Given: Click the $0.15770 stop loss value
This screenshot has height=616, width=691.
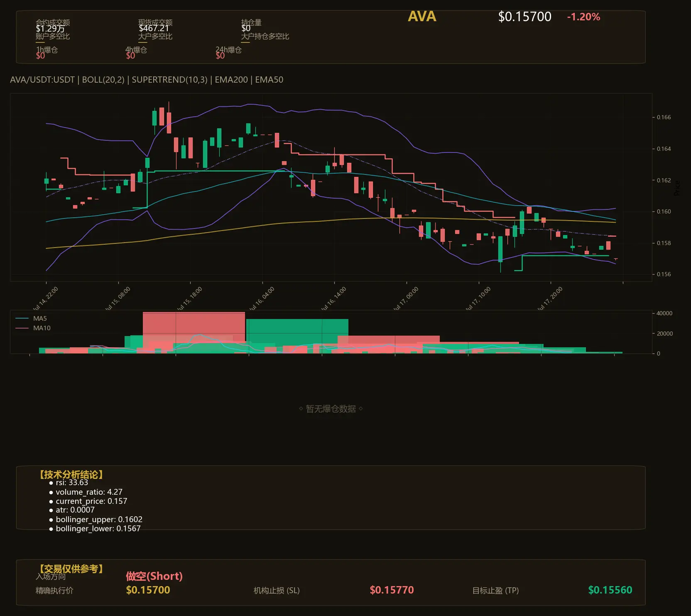Looking at the screenshot, I should click(392, 590).
